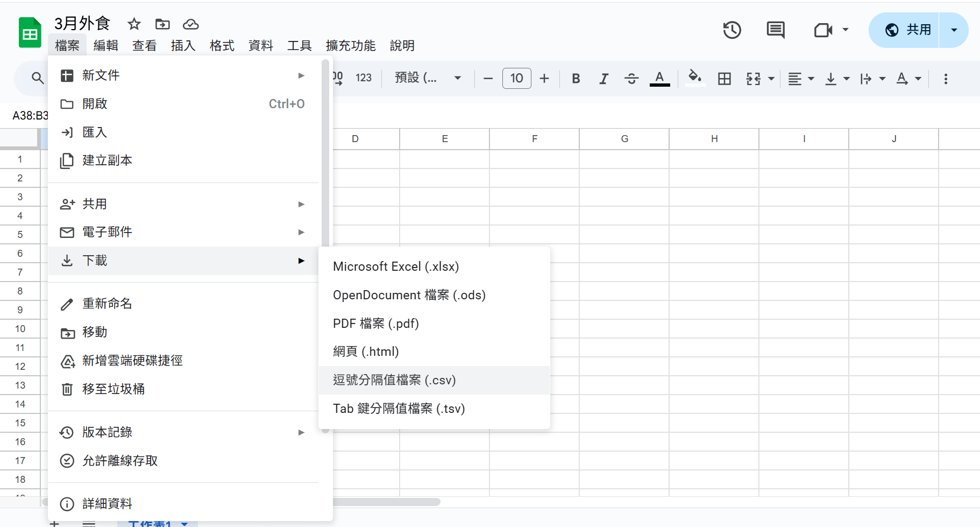Open the Google Sheets home icon
This screenshot has width=980, height=527.
(30, 33)
